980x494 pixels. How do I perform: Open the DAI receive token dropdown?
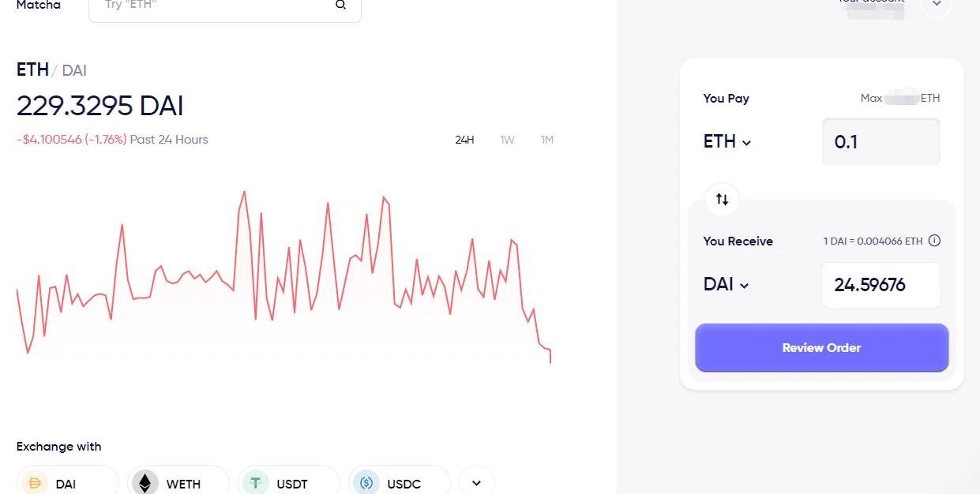(x=726, y=285)
